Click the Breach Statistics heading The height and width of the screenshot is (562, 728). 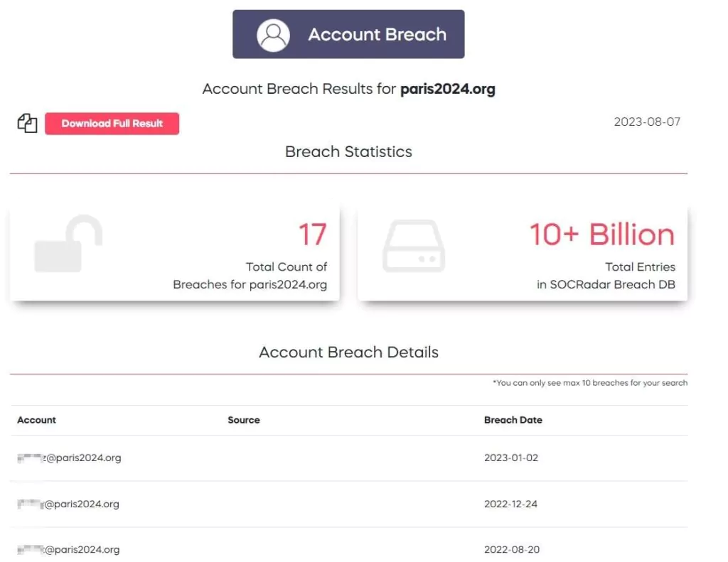[348, 152]
